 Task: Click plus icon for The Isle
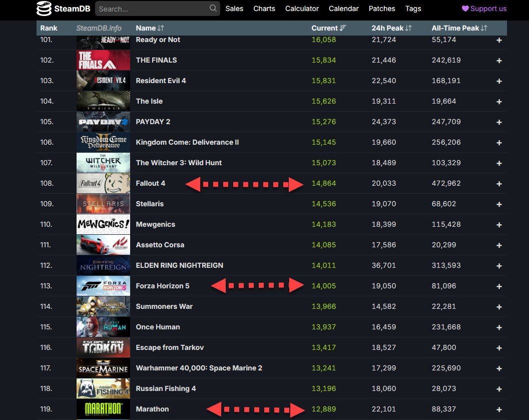499,102
